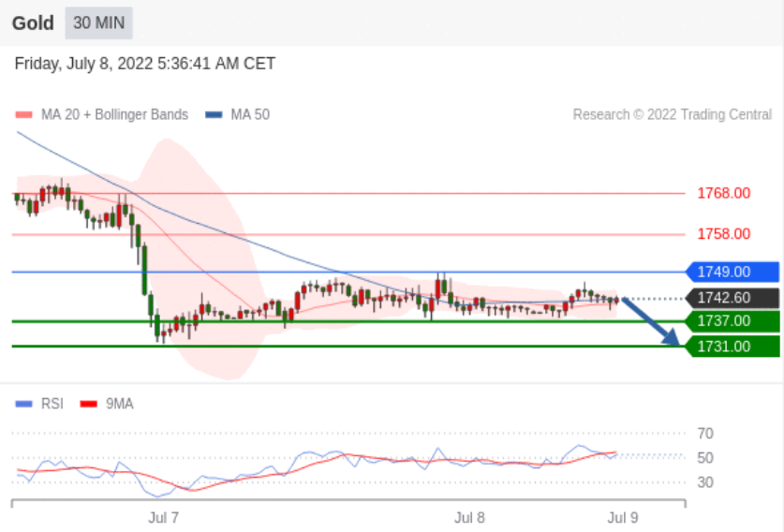Click the RSI 30 level label

705,482
